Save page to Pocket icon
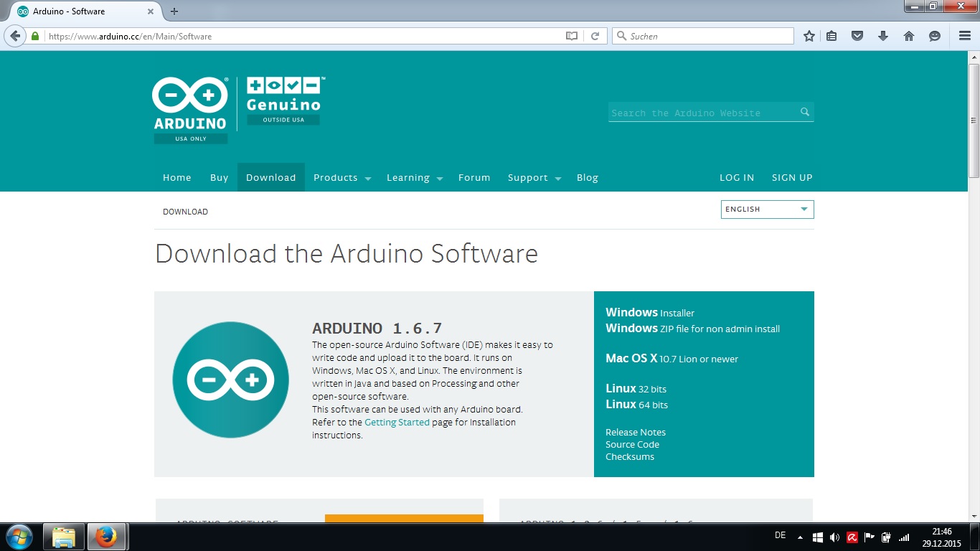980x551 pixels. tap(857, 36)
